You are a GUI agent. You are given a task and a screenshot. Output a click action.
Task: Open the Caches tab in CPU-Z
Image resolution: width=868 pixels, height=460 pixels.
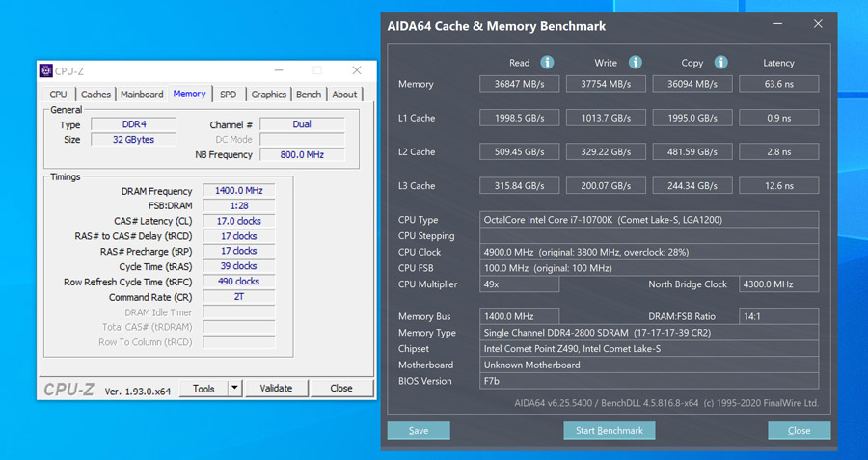(95, 95)
